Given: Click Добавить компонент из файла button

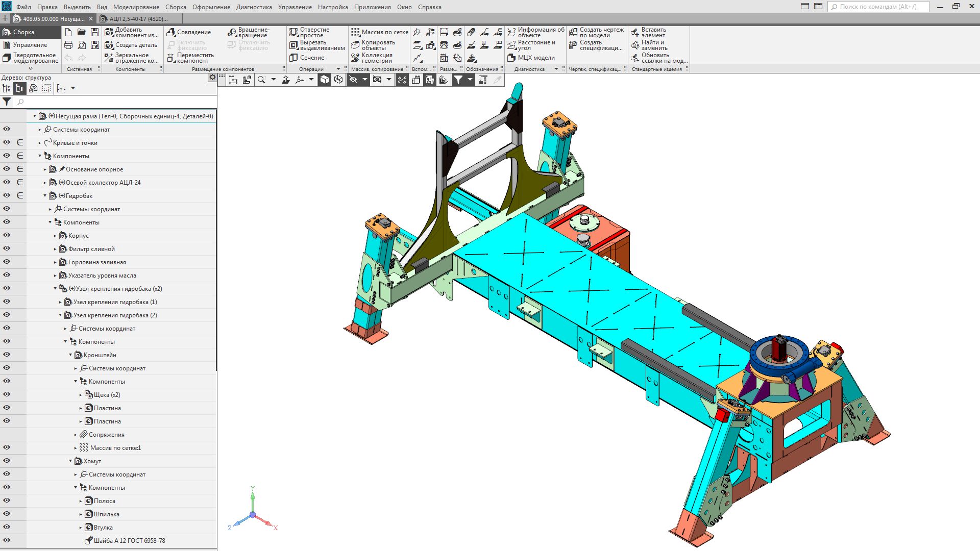Looking at the screenshot, I should point(132,32).
